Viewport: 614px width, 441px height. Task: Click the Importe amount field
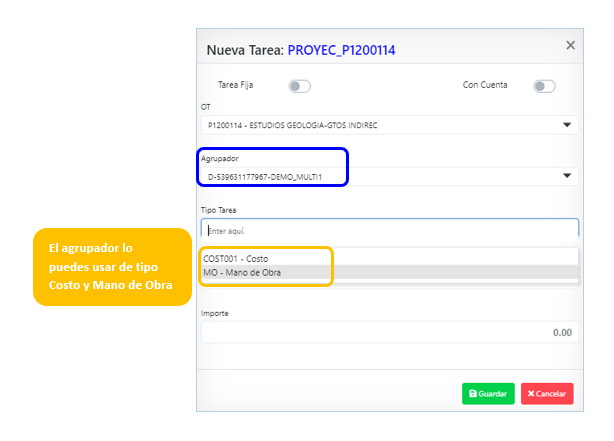390,333
